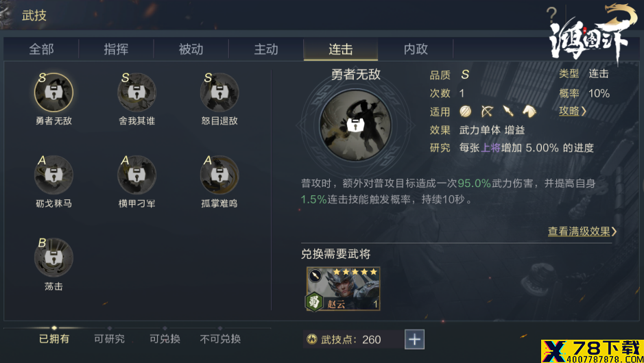Image resolution: width=644 pixels, height=363 pixels.
Task: Filter skills by 可研究
Action: click(x=109, y=339)
